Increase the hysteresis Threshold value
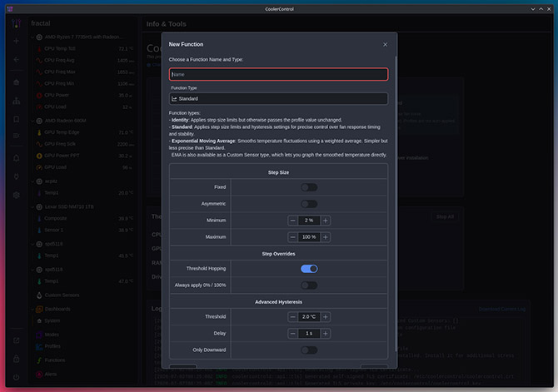The height and width of the screenshot is (392, 558). pos(326,316)
